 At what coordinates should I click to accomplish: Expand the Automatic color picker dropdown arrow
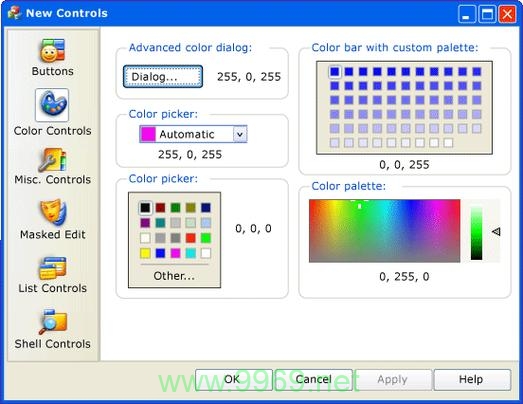[240, 134]
